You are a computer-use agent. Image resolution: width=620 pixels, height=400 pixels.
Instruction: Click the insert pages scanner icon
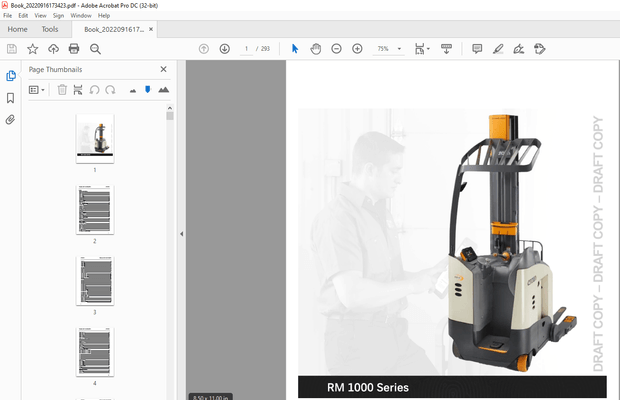[78, 90]
